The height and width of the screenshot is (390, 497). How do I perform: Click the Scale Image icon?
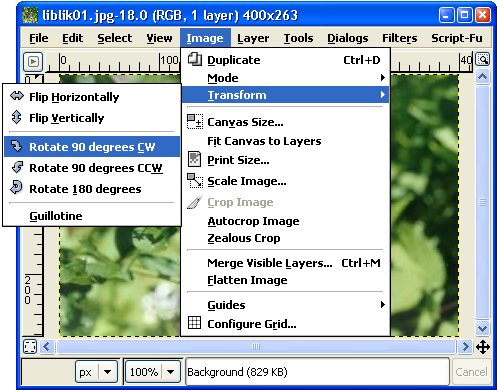(195, 180)
